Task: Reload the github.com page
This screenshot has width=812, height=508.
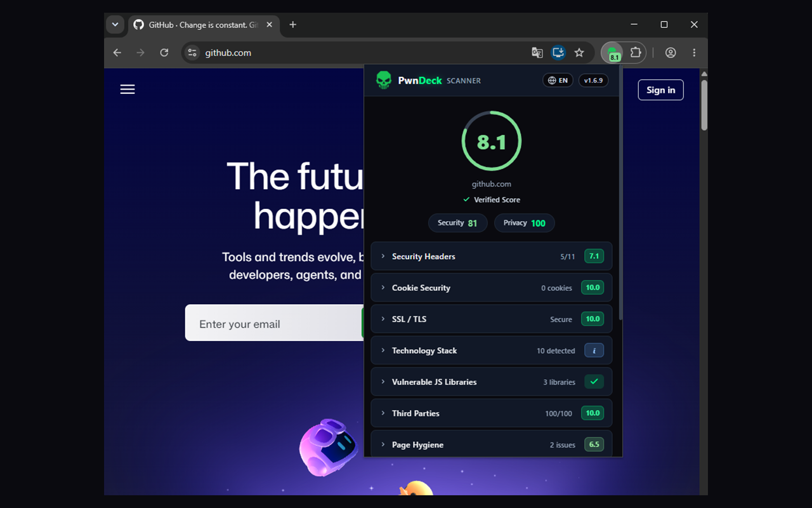Action: (164, 53)
